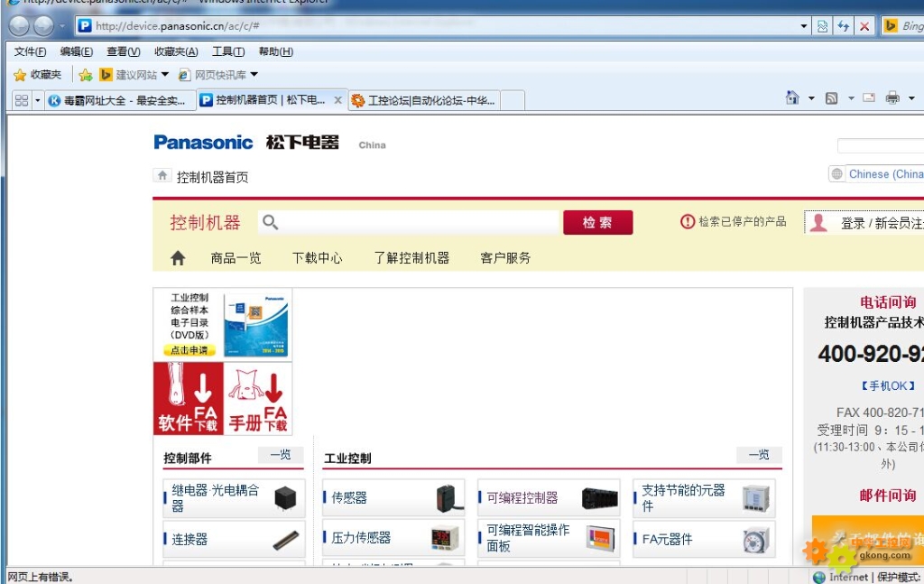The image size is (924, 584).
Task: Click the magnifier icon in site search
Action: (x=270, y=222)
